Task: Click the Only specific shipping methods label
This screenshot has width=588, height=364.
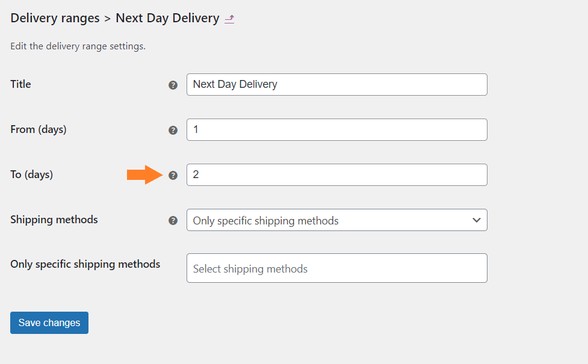Action: coord(85,264)
